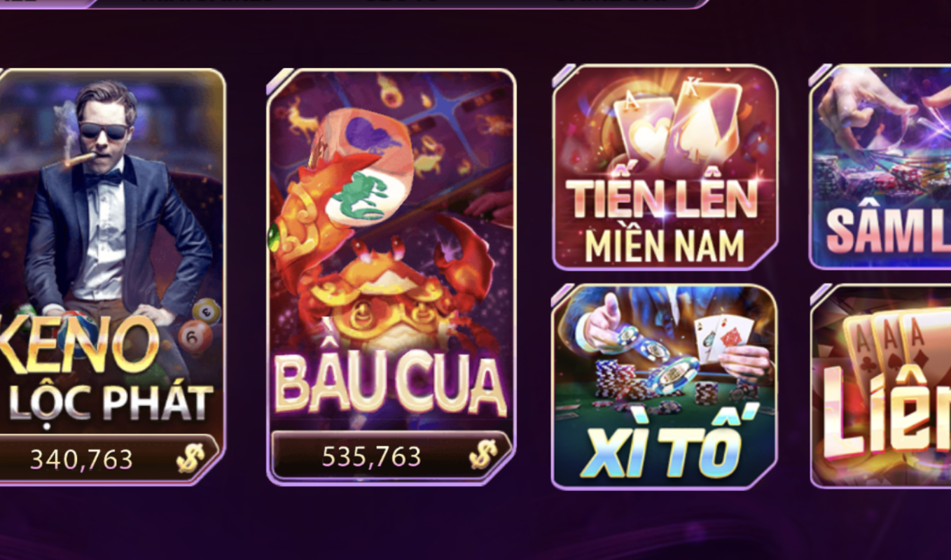
Task: Open the Sâm Lốc game tile
Action: [x=881, y=167]
